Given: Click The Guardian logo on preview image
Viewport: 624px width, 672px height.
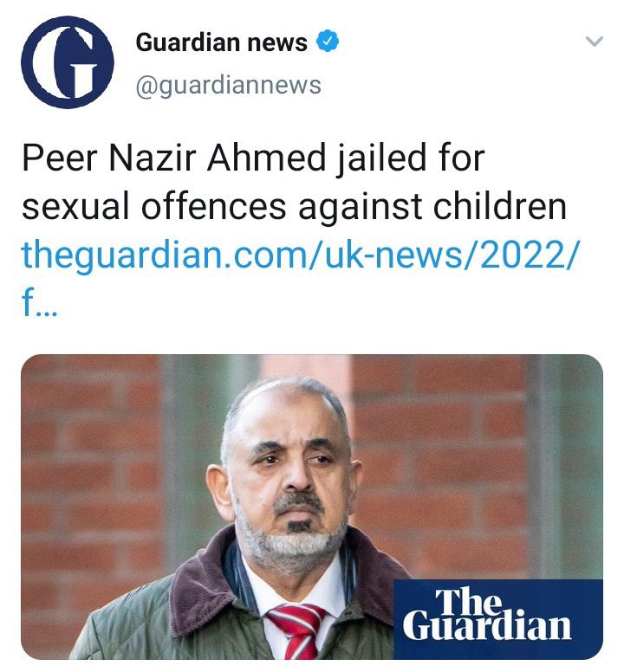Looking at the screenshot, I should pyautogui.click(x=498, y=619).
